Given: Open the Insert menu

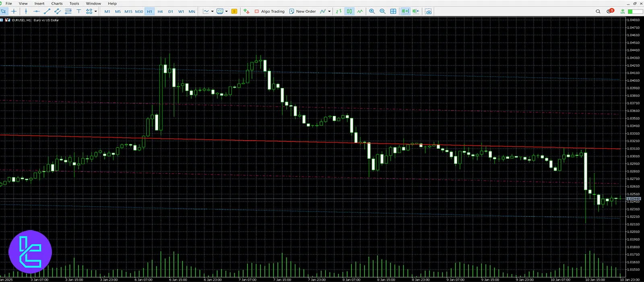Looking at the screenshot, I should click(39, 3).
